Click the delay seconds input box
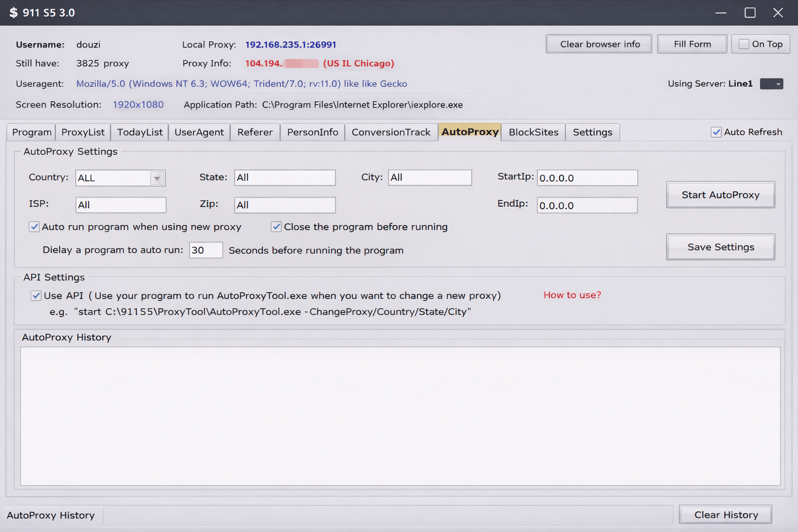This screenshot has width=798, height=532. (206, 250)
